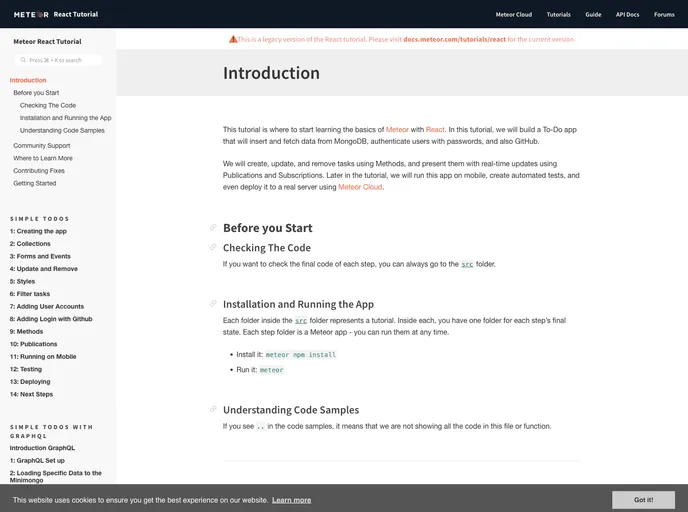Select Introduction in the sidebar
688x512 pixels.
[x=28, y=80]
